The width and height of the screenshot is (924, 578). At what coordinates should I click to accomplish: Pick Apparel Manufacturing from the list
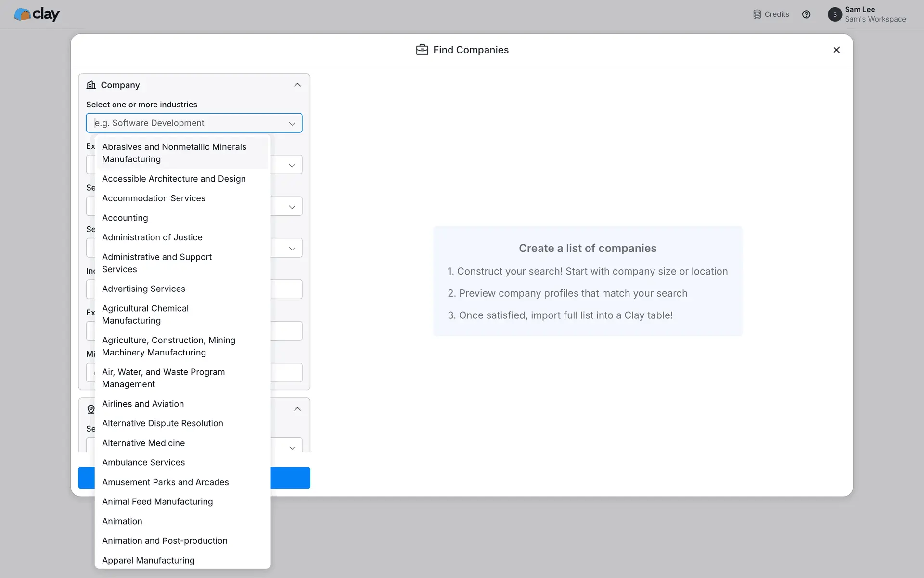(x=148, y=561)
